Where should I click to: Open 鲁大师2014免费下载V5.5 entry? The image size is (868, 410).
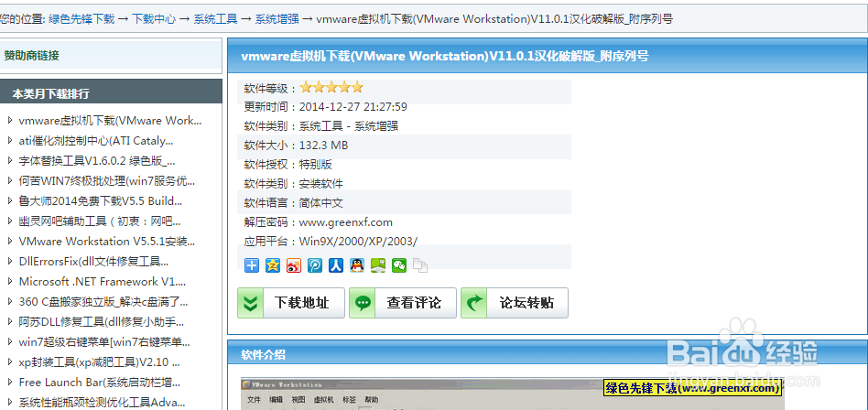click(100, 200)
